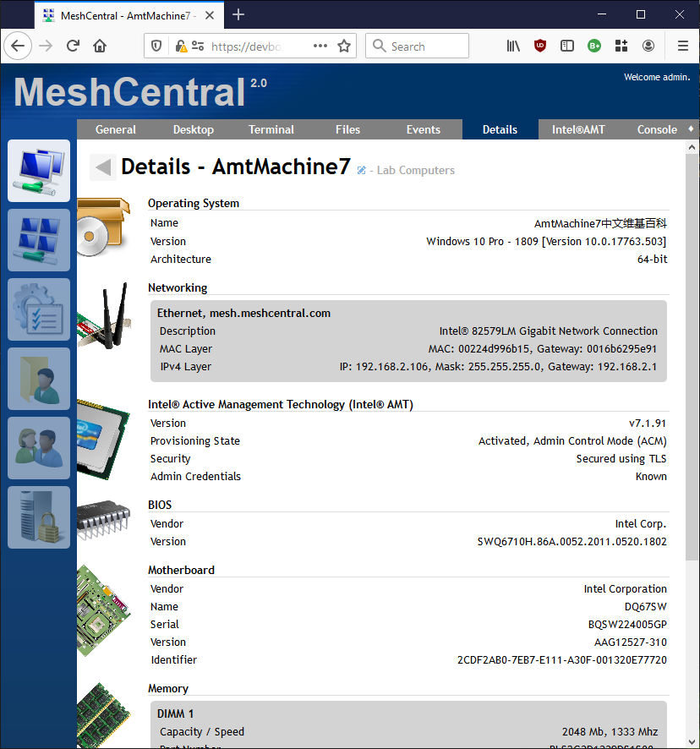
Task: Open the gear and checklist sidebar icon
Action: tap(39, 309)
